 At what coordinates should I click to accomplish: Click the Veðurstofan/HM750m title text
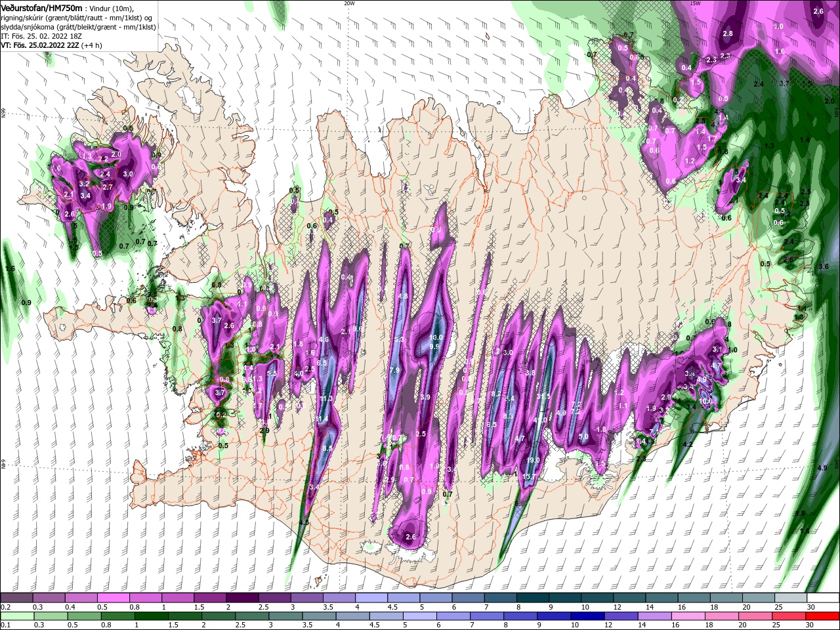[41, 7]
